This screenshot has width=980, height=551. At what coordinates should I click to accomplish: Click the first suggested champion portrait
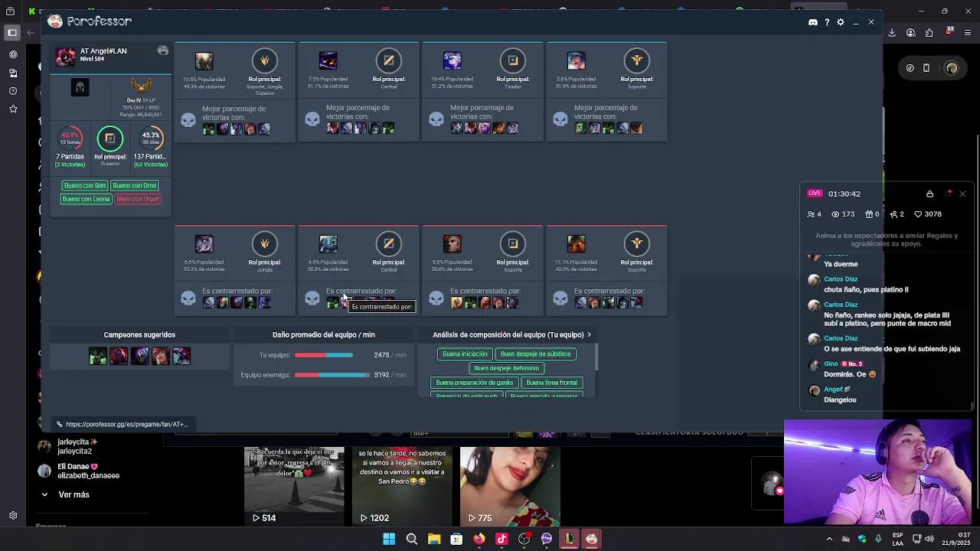pyautogui.click(x=98, y=356)
